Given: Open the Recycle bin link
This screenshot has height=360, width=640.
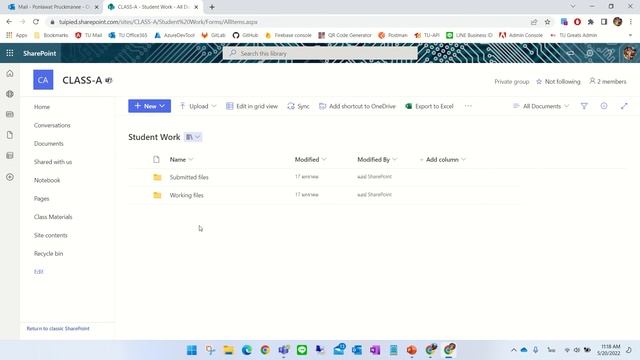Looking at the screenshot, I should tap(49, 254).
